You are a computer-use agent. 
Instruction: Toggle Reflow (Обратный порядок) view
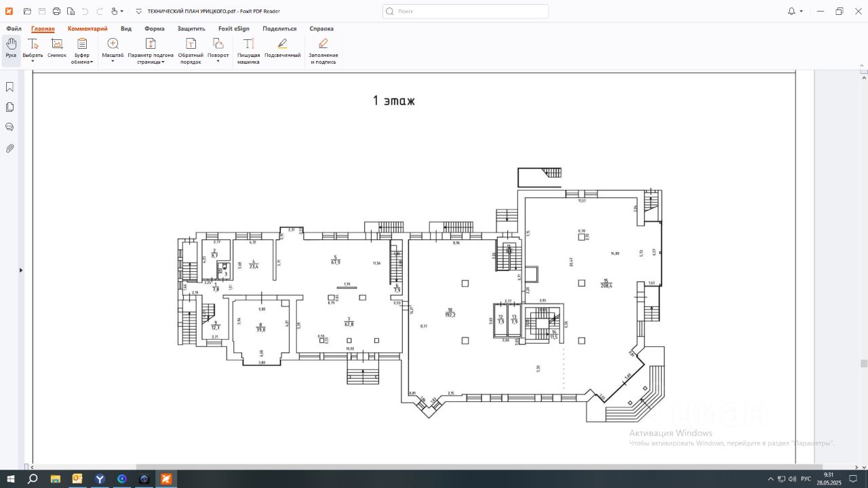[x=191, y=52]
